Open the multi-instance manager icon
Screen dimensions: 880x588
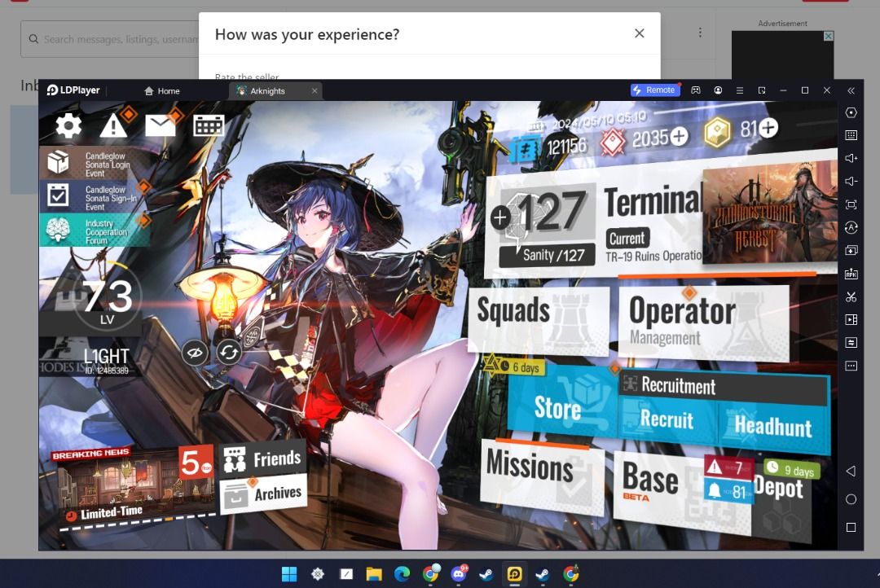[851, 250]
